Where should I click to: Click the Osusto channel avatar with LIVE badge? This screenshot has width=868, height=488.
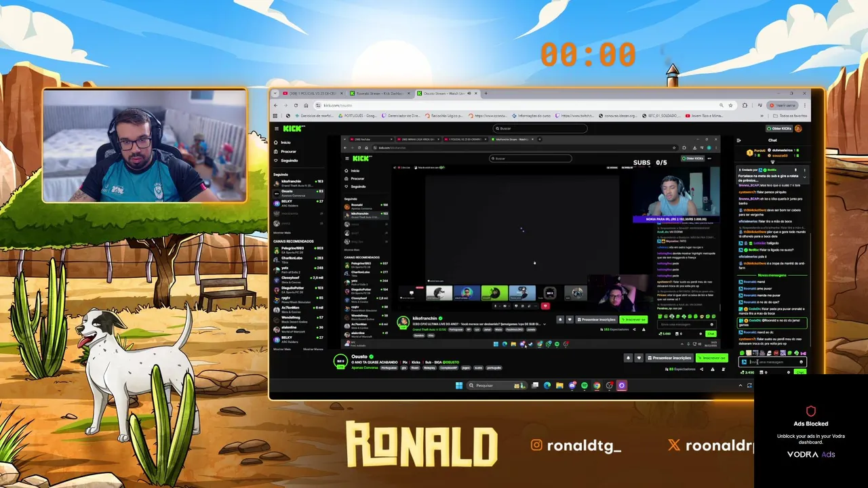click(339, 362)
